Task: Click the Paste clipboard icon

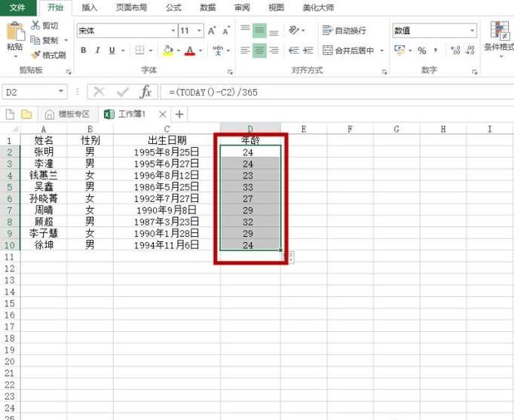Action: click(15, 32)
